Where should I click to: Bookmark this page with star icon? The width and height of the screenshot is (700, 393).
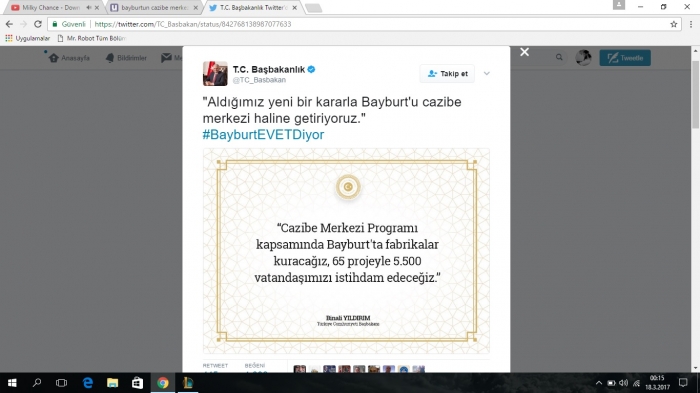coord(674,24)
